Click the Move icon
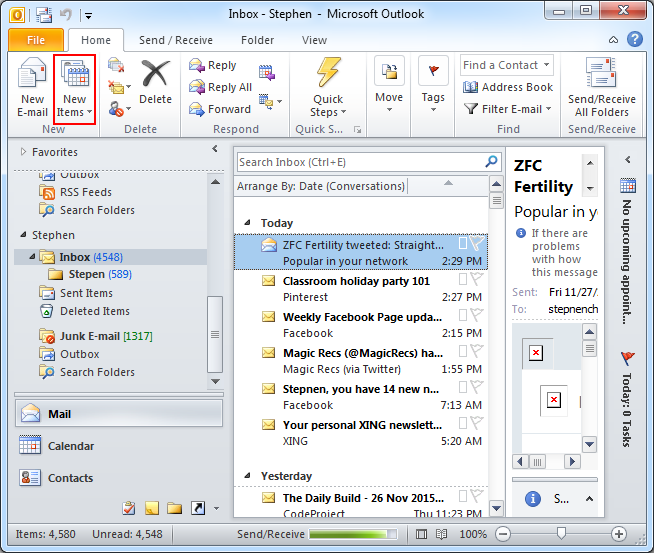This screenshot has height=553, width=654. [389, 71]
